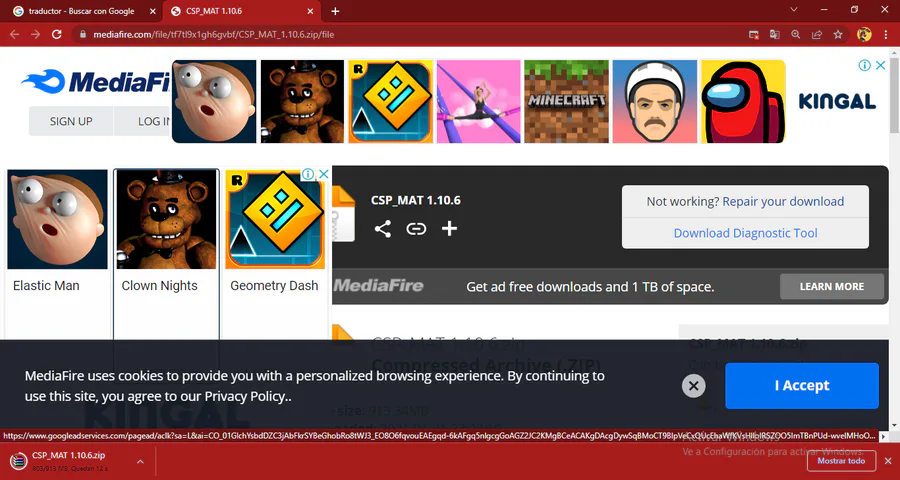Share this page icon in address bar

(816, 34)
